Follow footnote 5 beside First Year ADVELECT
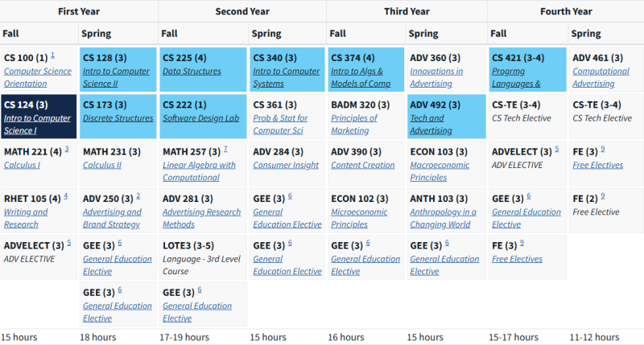 coord(69,243)
